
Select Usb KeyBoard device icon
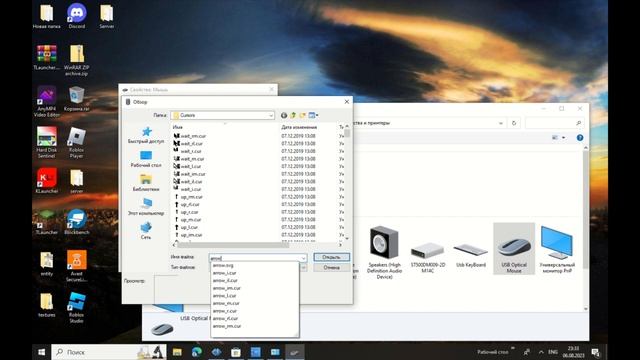point(471,255)
